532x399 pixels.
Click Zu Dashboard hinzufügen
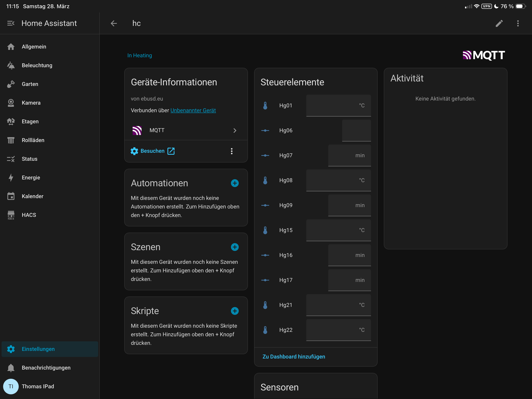click(x=294, y=356)
